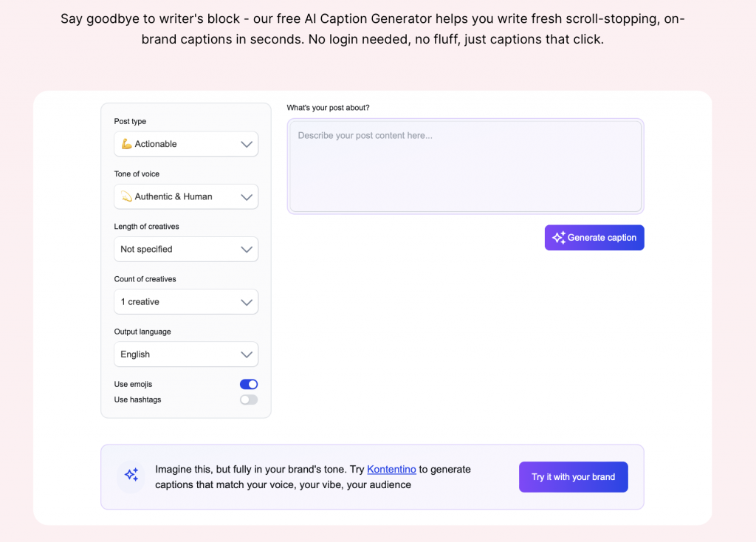Open the Length of creatives dropdown
The image size is (756, 542).
[x=185, y=249]
